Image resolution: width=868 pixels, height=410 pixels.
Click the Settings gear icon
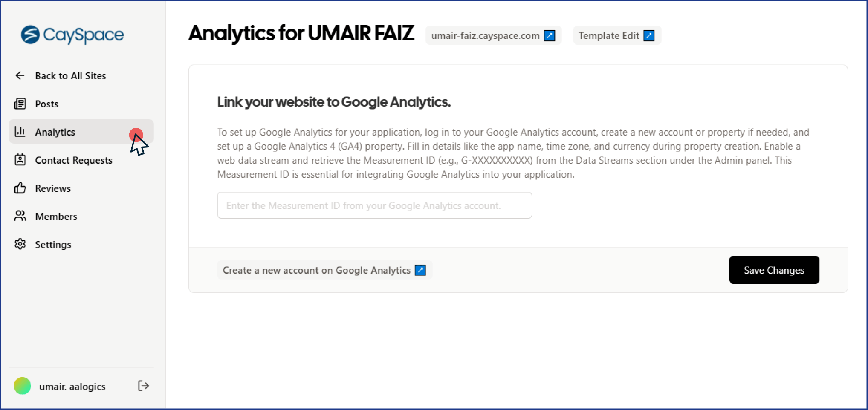pyautogui.click(x=20, y=244)
